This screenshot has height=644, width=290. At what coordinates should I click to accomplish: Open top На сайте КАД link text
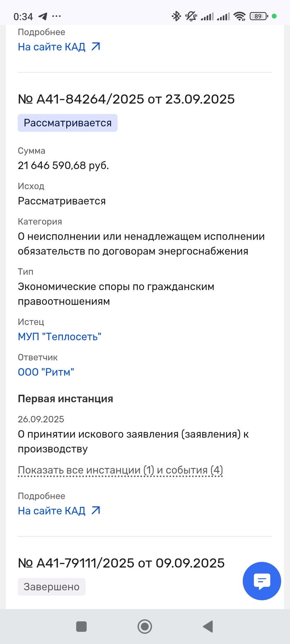(51, 47)
